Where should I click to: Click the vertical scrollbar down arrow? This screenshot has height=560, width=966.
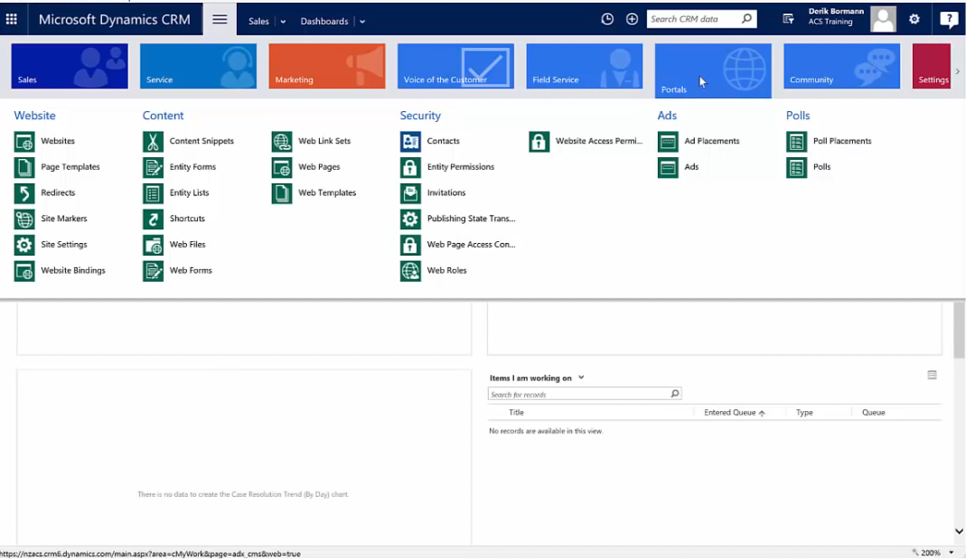pos(960,532)
